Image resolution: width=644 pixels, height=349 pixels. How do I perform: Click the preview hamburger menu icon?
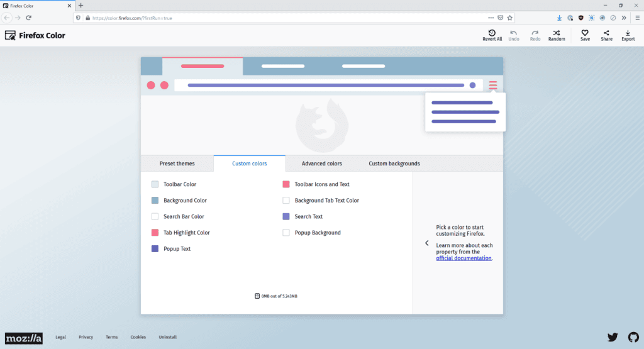(x=493, y=86)
